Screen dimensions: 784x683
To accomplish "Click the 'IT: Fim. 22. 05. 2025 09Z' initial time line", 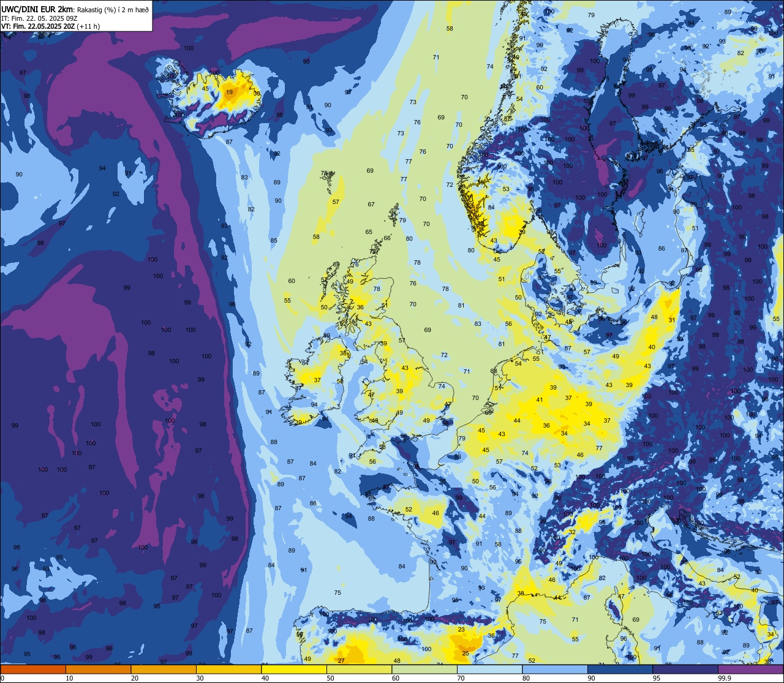I will point(39,18).
